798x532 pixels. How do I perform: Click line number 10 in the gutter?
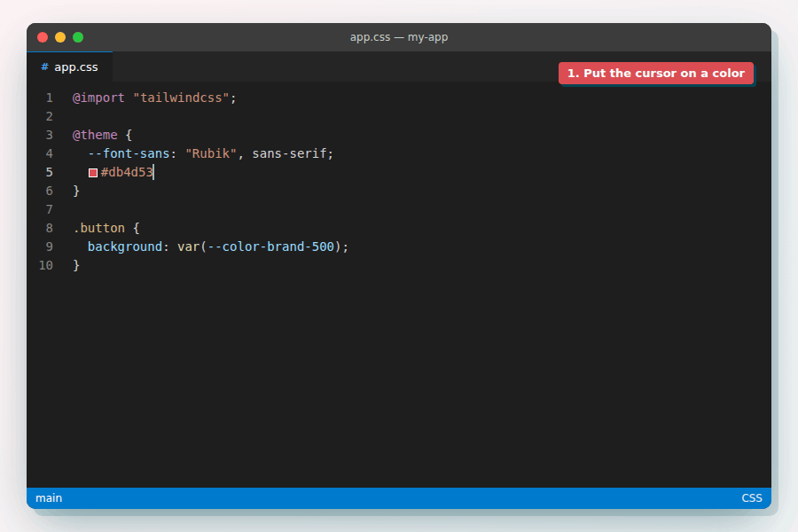tap(46, 266)
